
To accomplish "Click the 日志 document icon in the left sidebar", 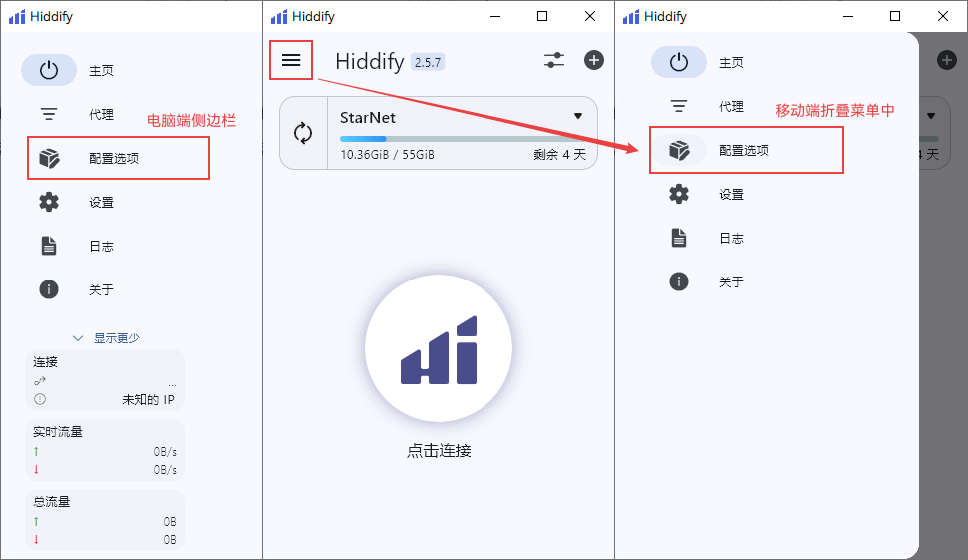I will point(49,246).
